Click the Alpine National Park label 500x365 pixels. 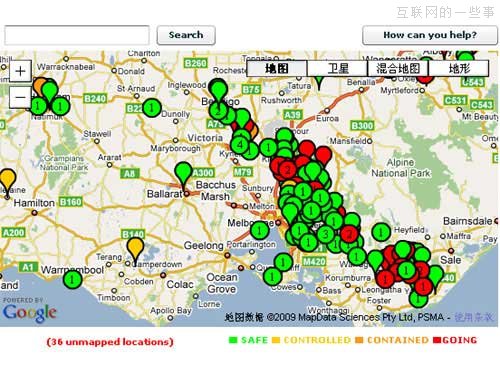click(401, 168)
